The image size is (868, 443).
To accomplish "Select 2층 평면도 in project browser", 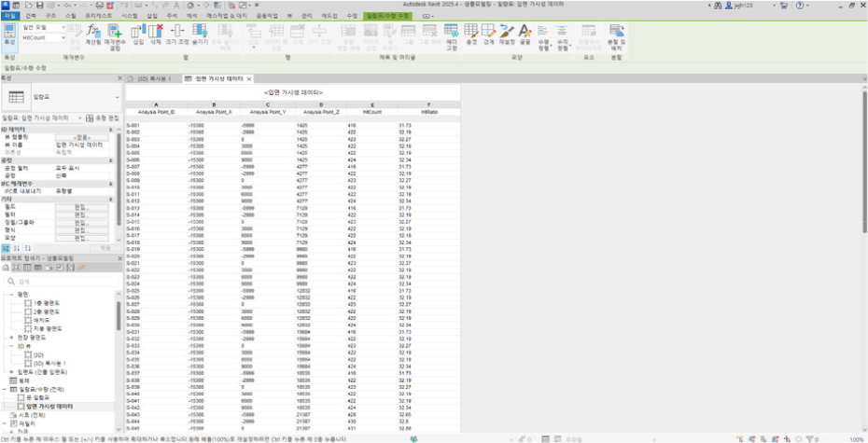I will 47,311.
